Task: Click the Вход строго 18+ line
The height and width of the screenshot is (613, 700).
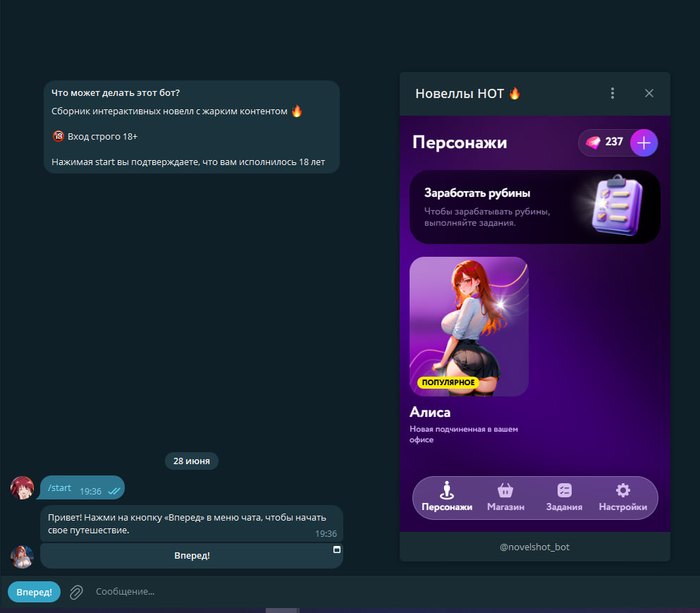Action: click(x=94, y=136)
